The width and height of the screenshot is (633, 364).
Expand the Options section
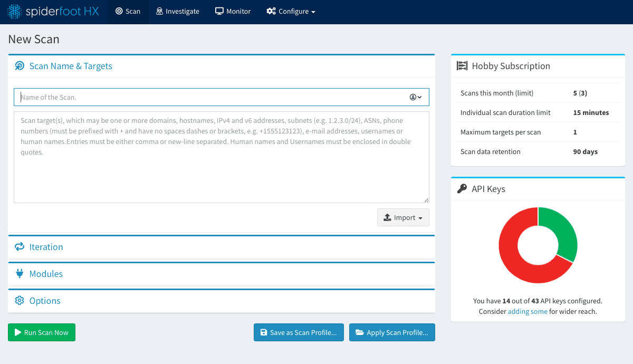coord(45,301)
